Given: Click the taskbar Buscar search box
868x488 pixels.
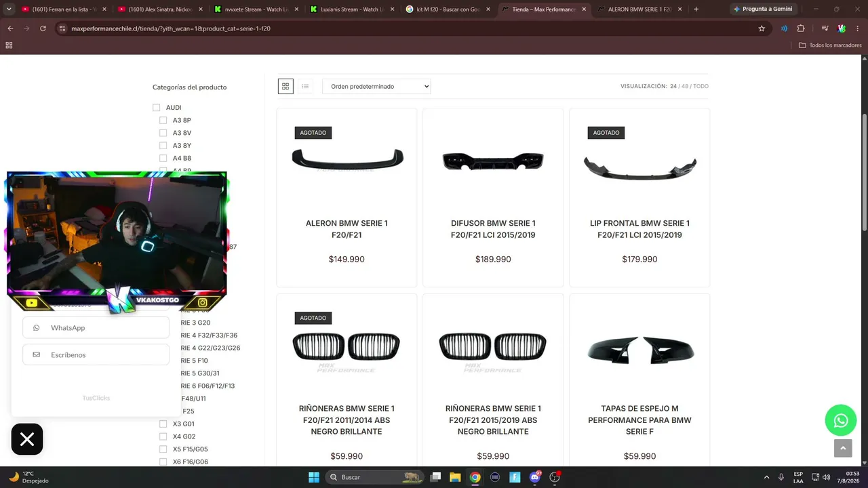Looking at the screenshot, I should (x=374, y=477).
